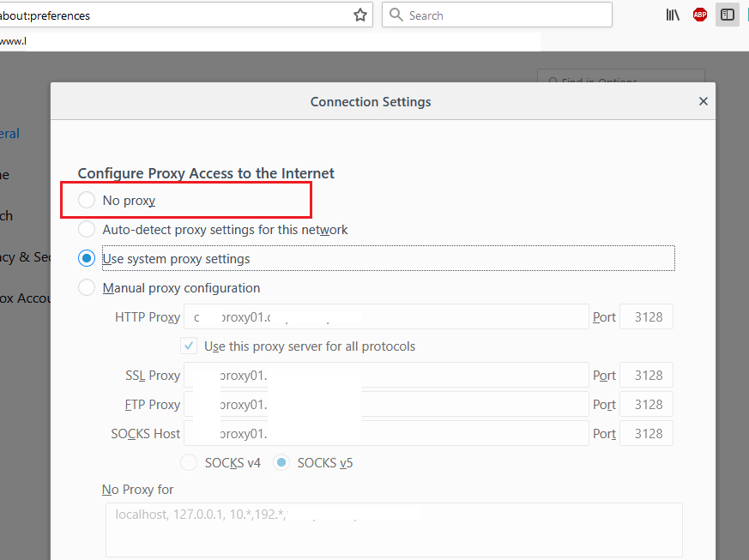Click the No Proxy for text area
749x560 pixels.
(394, 530)
